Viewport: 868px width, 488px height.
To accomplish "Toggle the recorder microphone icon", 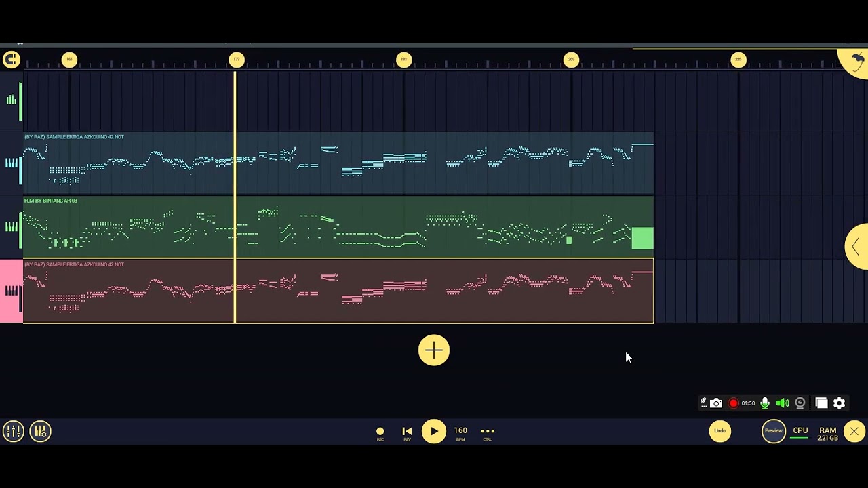I will point(765,403).
